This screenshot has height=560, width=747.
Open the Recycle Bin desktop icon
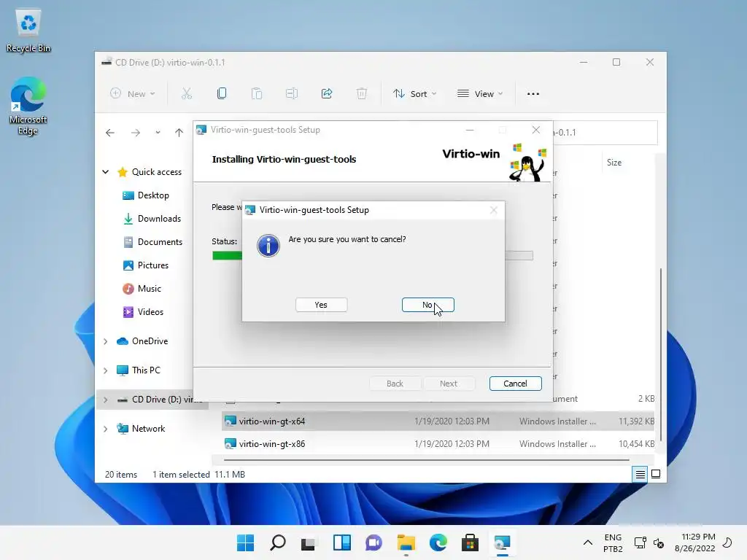(28, 31)
